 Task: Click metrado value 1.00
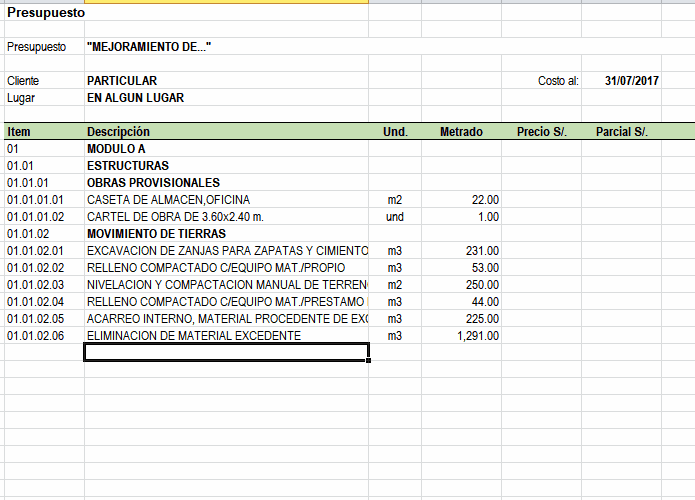click(461, 217)
